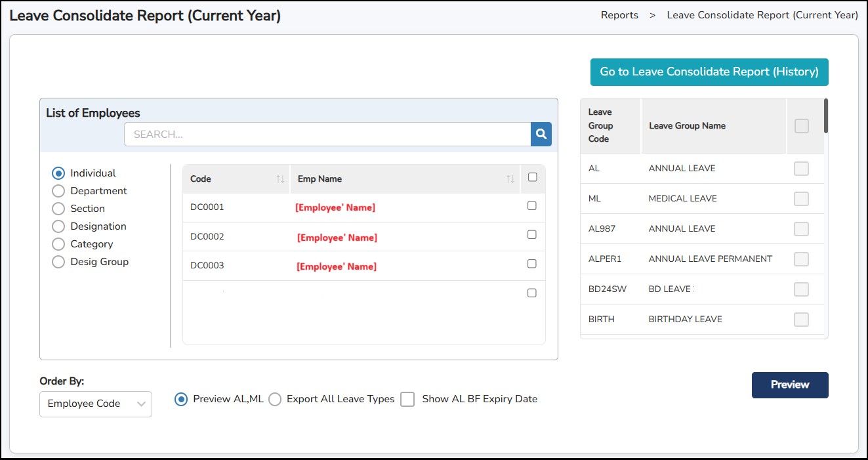Check the MEDICAL LEAVE group checkbox
The height and width of the screenshot is (460, 868).
[801, 199]
